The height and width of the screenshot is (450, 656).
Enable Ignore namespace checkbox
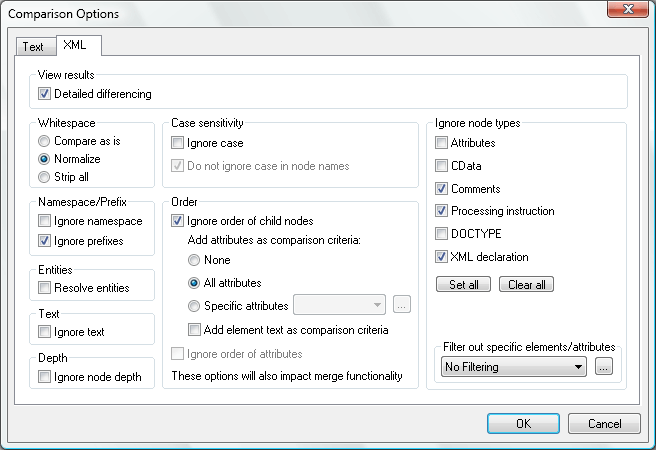click(44, 221)
